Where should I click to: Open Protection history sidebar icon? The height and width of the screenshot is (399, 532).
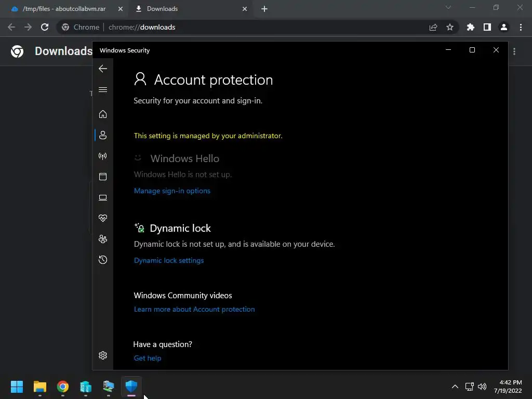[103, 260]
